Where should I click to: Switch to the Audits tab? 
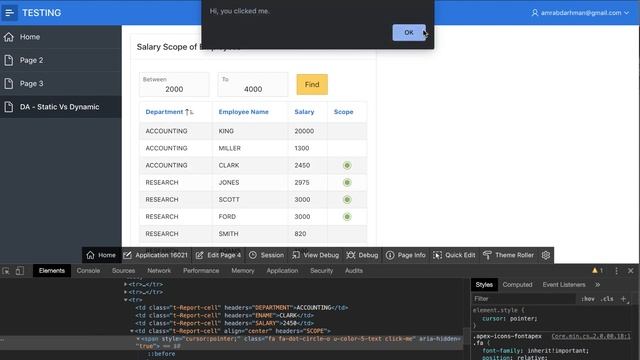353,271
